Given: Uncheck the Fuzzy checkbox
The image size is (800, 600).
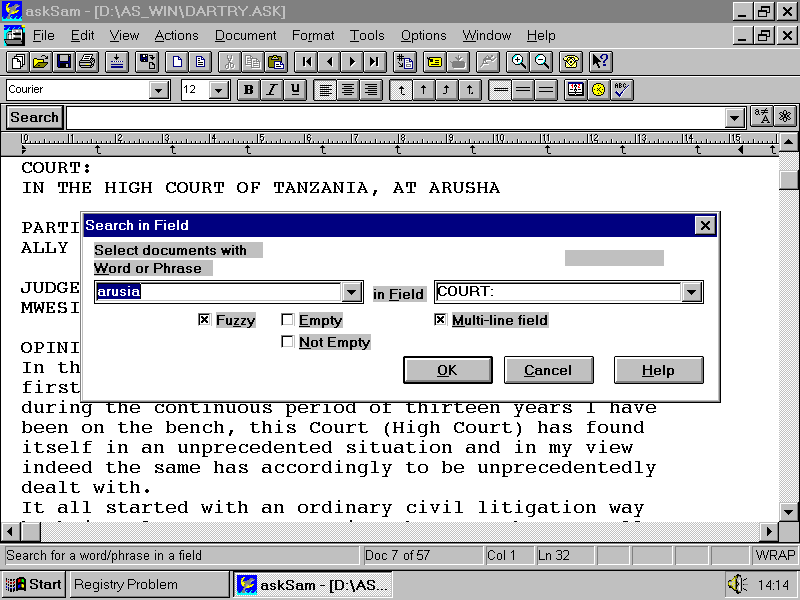Looking at the screenshot, I should [x=204, y=320].
